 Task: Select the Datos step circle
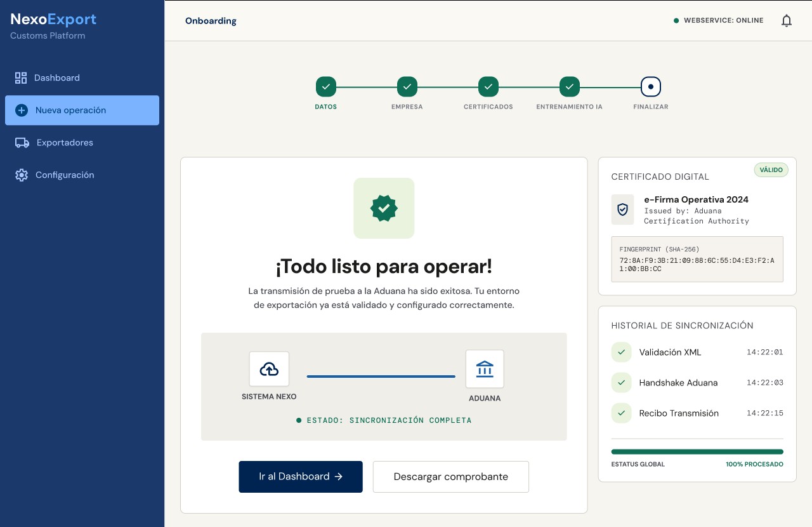click(x=326, y=86)
